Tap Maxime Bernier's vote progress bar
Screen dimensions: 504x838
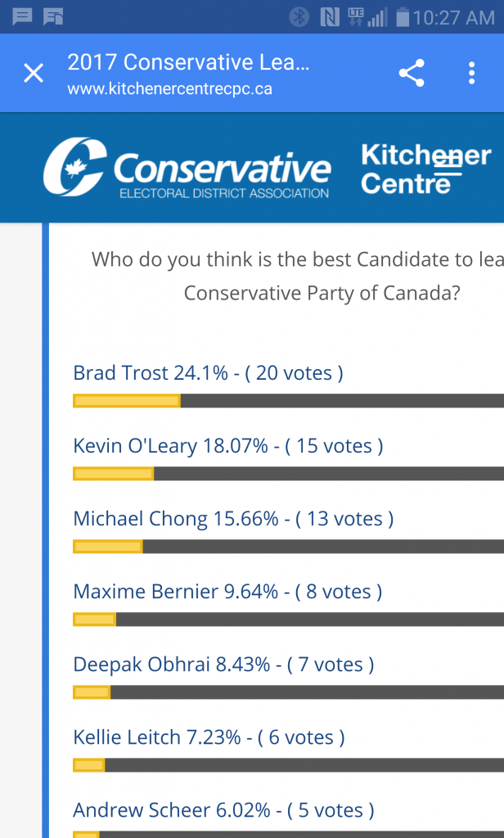(288, 619)
